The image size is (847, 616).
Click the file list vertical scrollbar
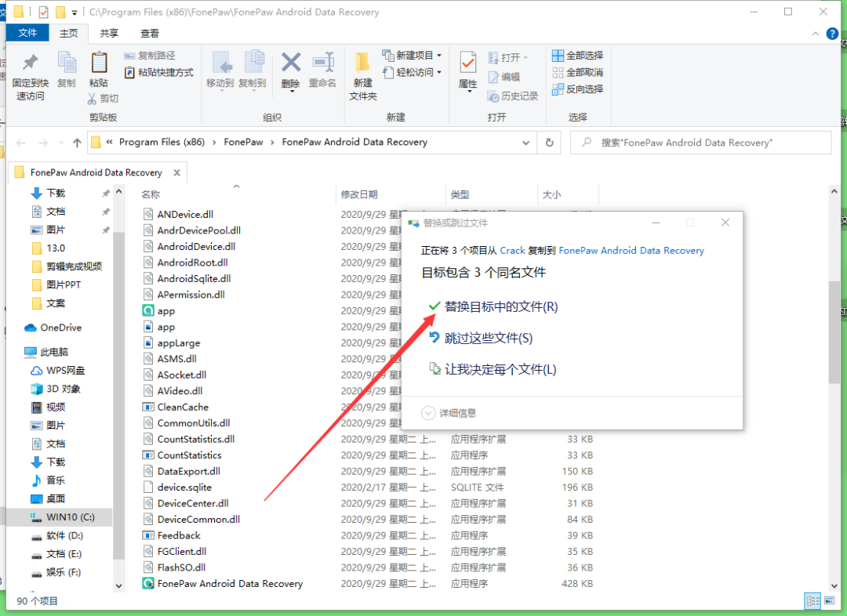click(x=834, y=332)
